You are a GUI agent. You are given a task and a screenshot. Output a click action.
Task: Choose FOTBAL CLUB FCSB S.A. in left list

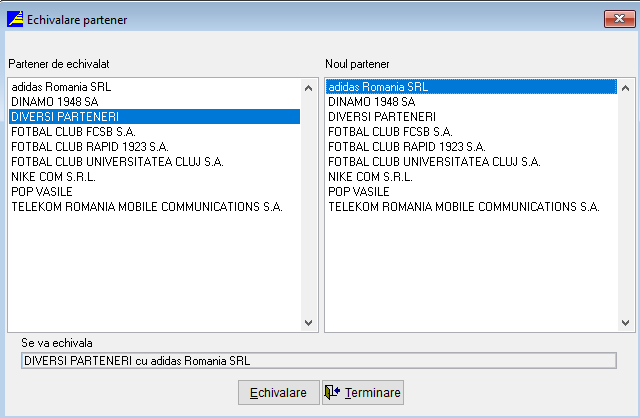[73, 132]
